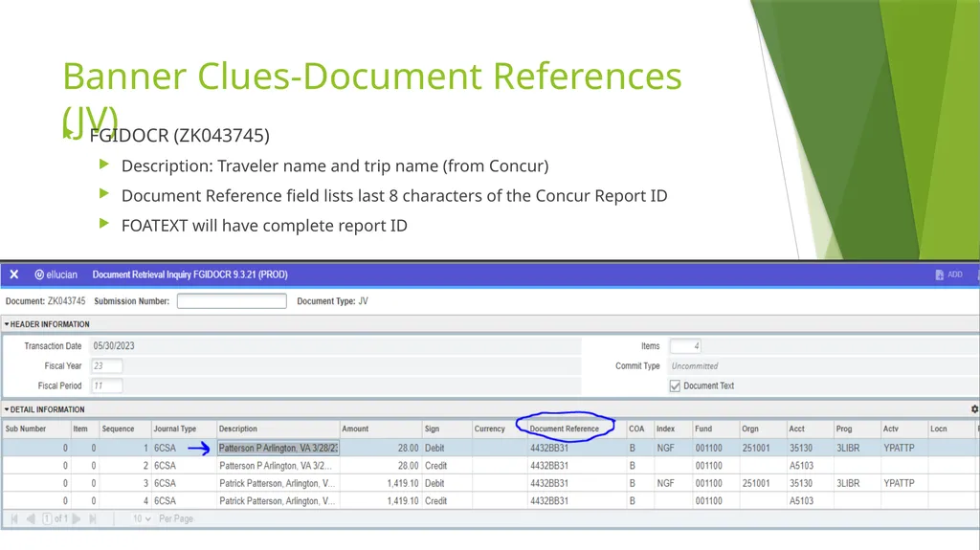
Task: Click the Index column header
Action: [x=666, y=429]
